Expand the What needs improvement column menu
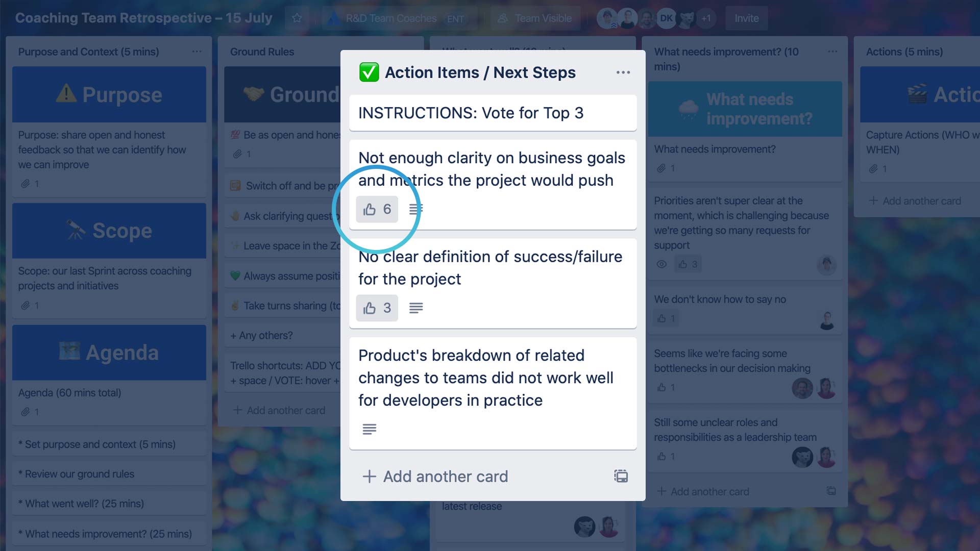Screen dimensions: 980x551 pyautogui.click(x=832, y=51)
